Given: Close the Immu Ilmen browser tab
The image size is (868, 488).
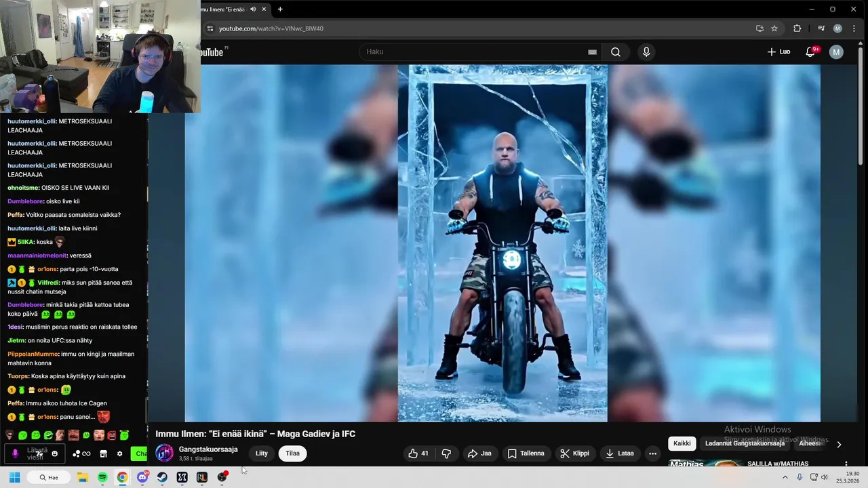Looking at the screenshot, I should click(264, 9).
